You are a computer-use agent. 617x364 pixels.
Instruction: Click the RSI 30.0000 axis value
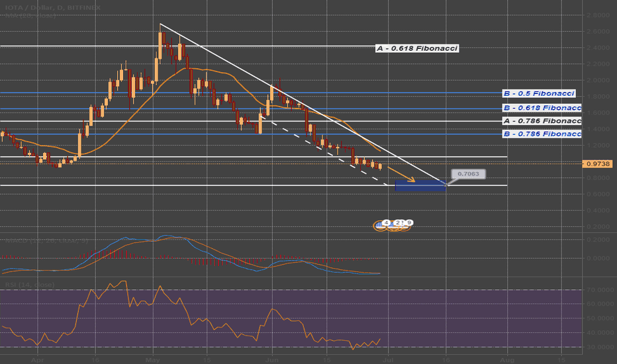[599, 347]
